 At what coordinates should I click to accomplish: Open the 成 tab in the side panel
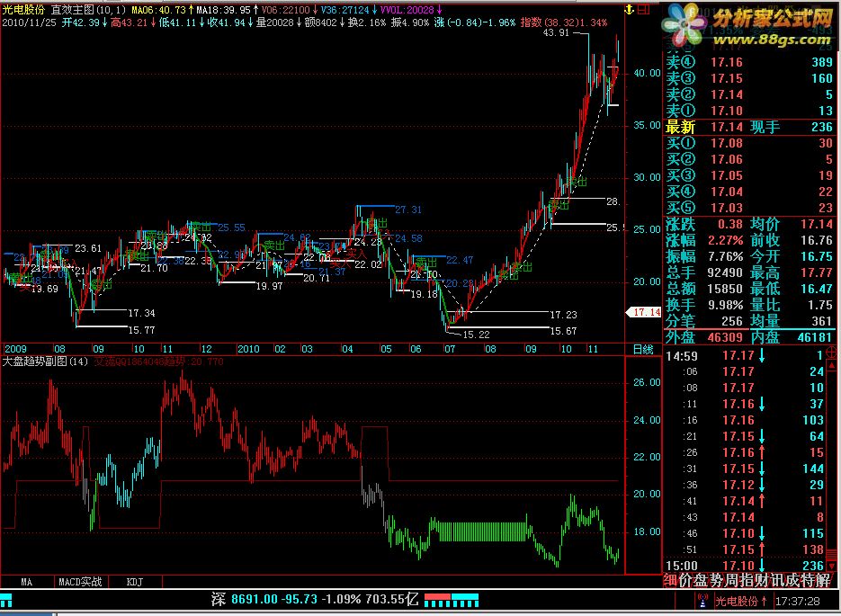794,580
